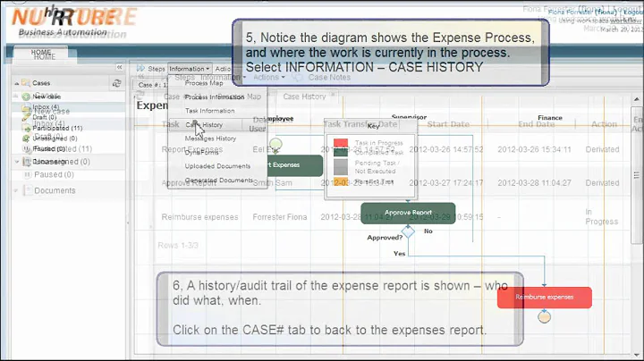Click the refresh icon next to Cases
Image resolution: width=644 pixels, height=361 pixels.
(x=116, y=83)
